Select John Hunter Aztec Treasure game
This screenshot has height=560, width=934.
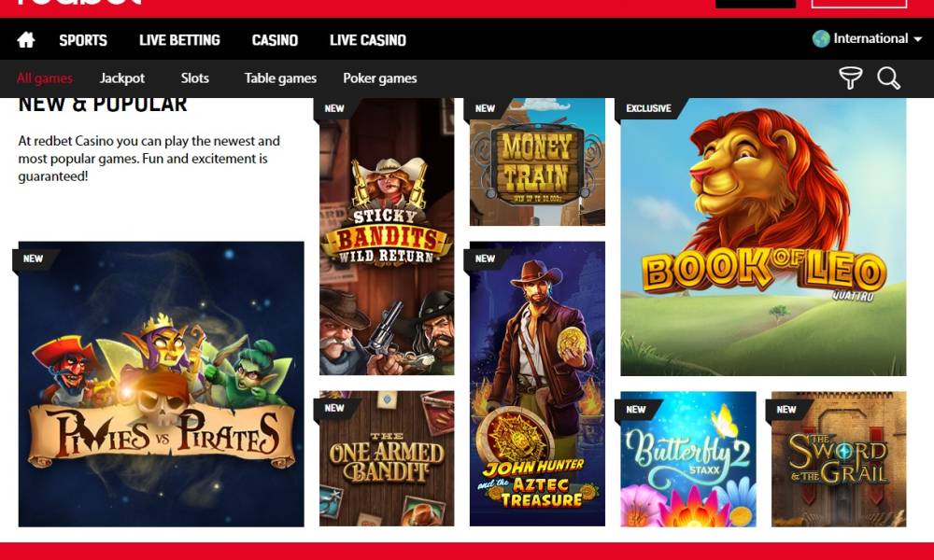pos(537,384)
